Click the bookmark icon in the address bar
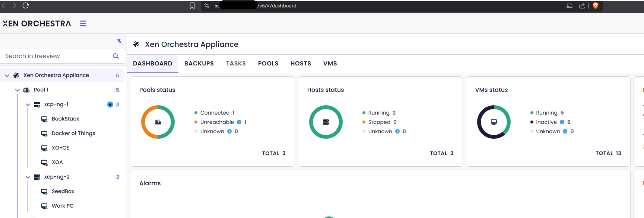The image size is (644, 218). pyautogui.click(x=192, y=6)
